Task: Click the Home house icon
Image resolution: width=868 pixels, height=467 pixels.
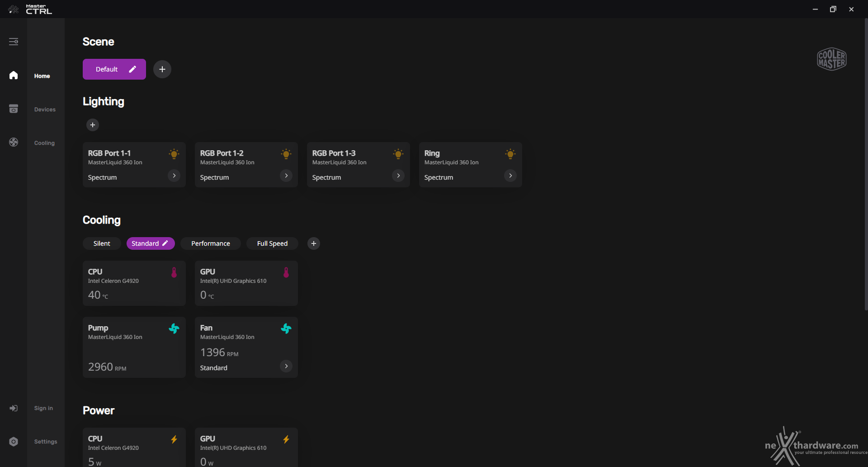Action: [14, 75]
